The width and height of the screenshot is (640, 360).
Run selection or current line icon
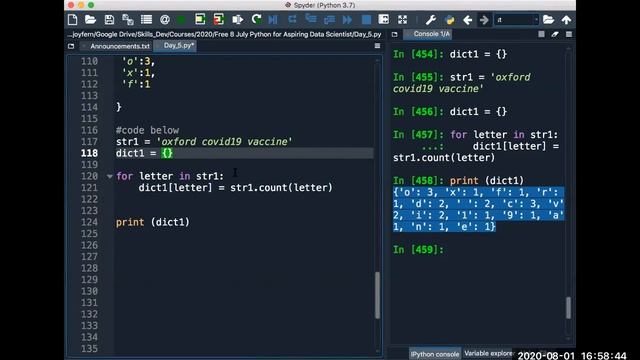(x=238, y=20)
